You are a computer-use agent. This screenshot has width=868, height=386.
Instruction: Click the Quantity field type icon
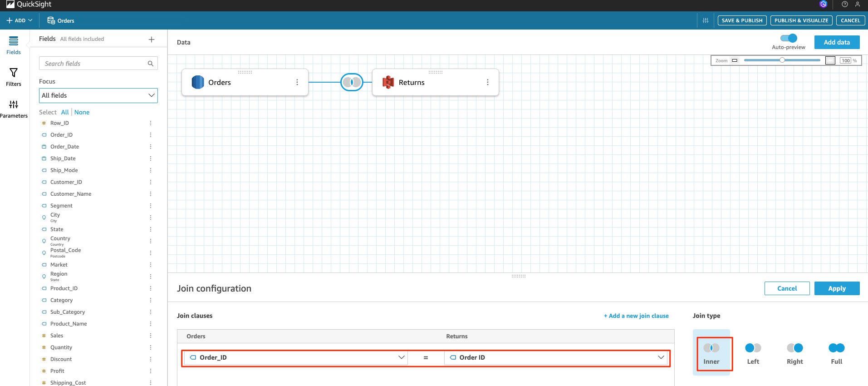pos(44,347)
